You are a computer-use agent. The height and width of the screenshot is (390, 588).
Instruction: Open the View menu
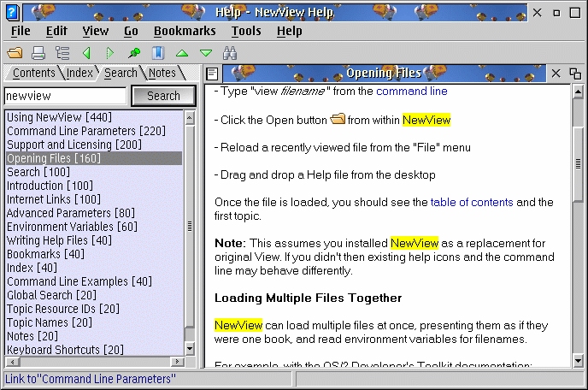tap(96, 31)
